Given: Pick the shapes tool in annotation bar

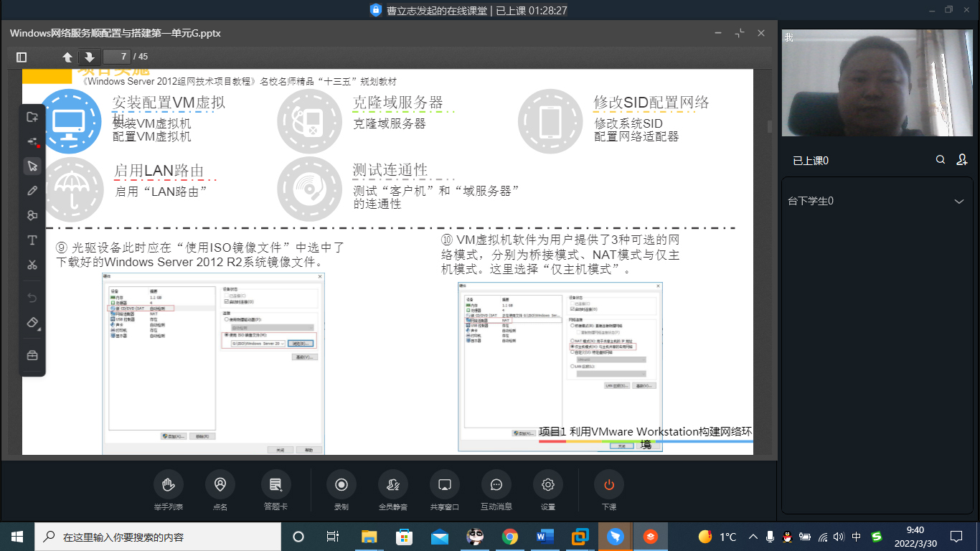Looking at the screenshot, I should 32,215.
